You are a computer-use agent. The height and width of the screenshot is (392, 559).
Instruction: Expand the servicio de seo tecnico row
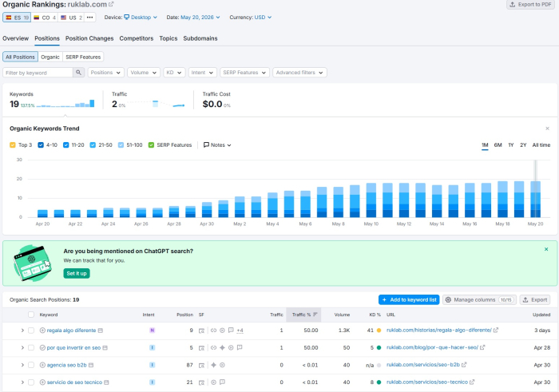coord(22,382)
